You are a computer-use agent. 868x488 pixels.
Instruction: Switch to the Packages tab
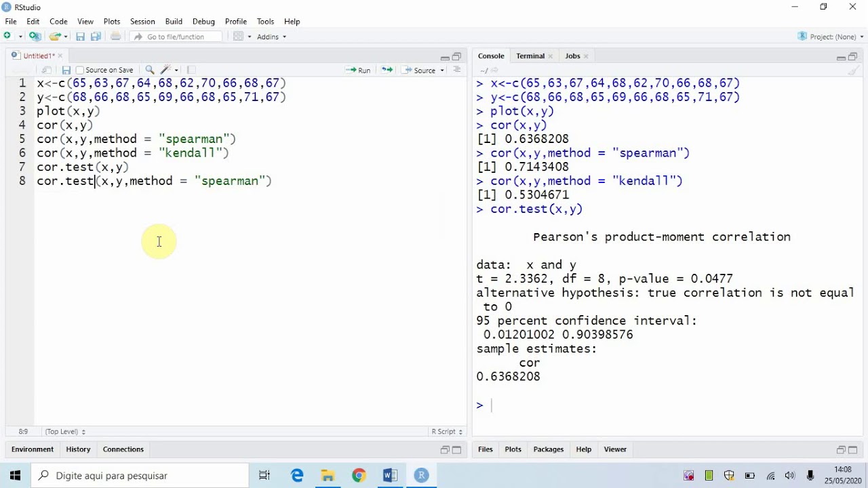point(549,449)
